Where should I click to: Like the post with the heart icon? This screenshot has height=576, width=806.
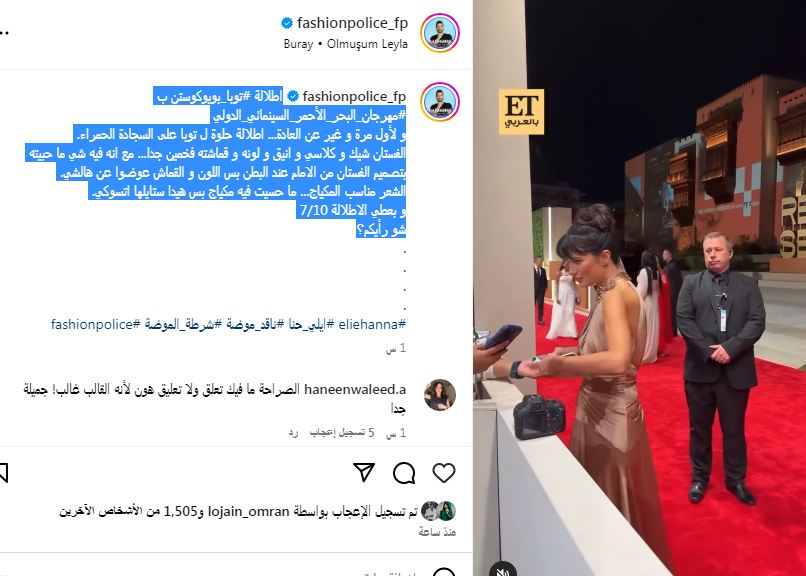pos(444,473)
